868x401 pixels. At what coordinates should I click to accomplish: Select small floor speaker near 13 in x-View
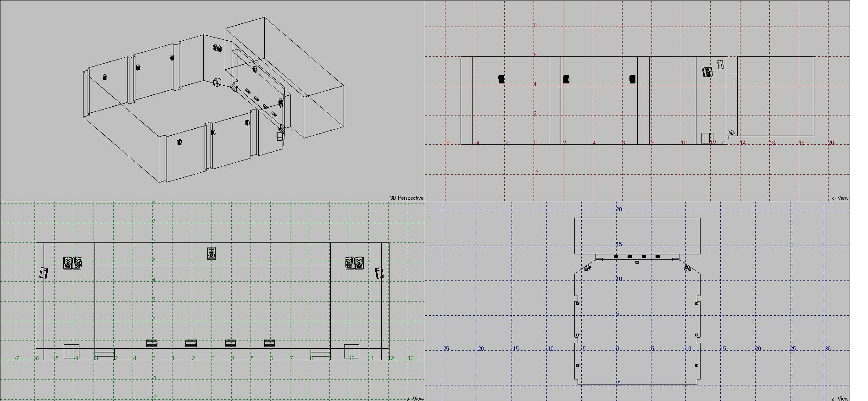(x=732, y=132)
